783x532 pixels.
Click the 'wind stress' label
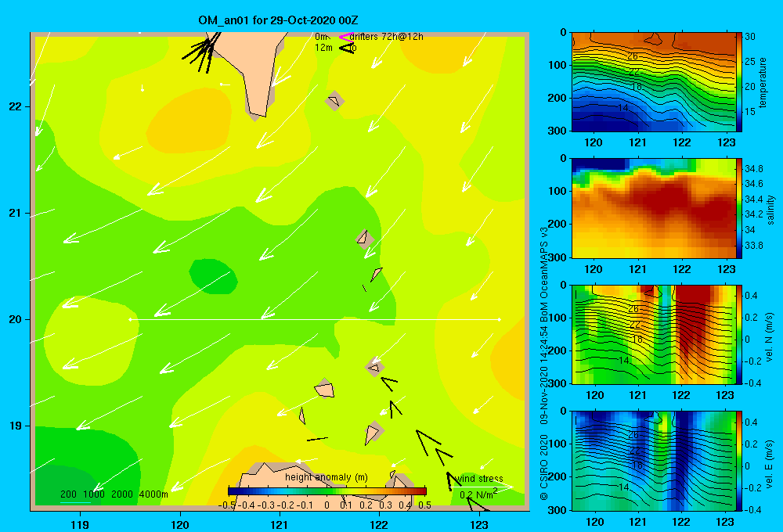[479, 478]
